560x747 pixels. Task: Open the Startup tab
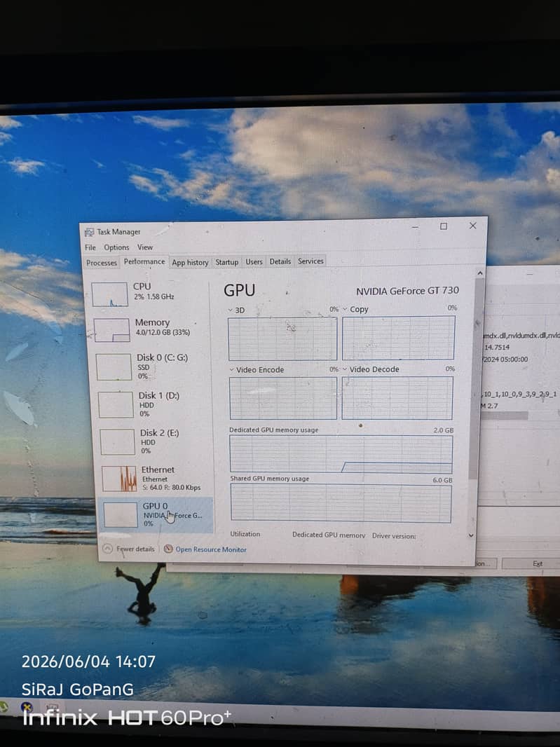(227, 262)
